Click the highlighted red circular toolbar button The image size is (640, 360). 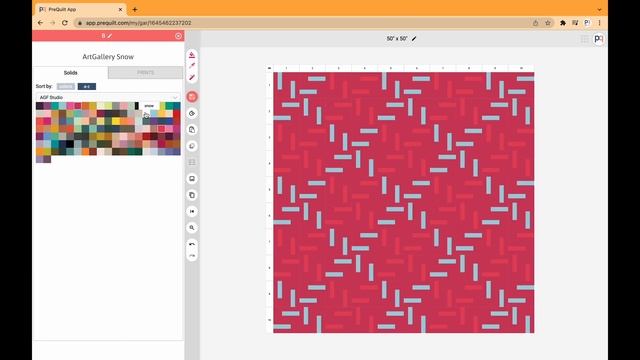tap(192, 97)
